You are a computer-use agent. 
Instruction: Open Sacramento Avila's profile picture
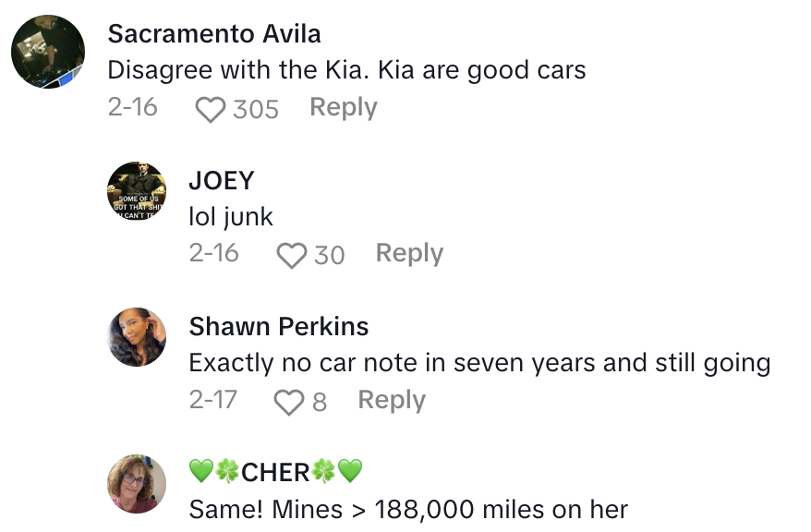pyautogui.click(x=48, y=52)
